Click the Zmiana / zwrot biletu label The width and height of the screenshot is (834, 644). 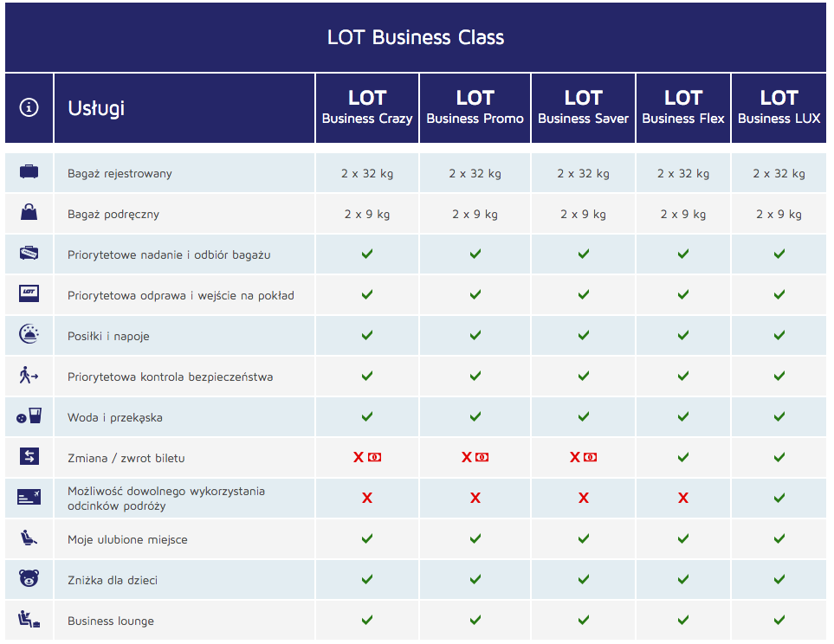[x=126, y=458]
